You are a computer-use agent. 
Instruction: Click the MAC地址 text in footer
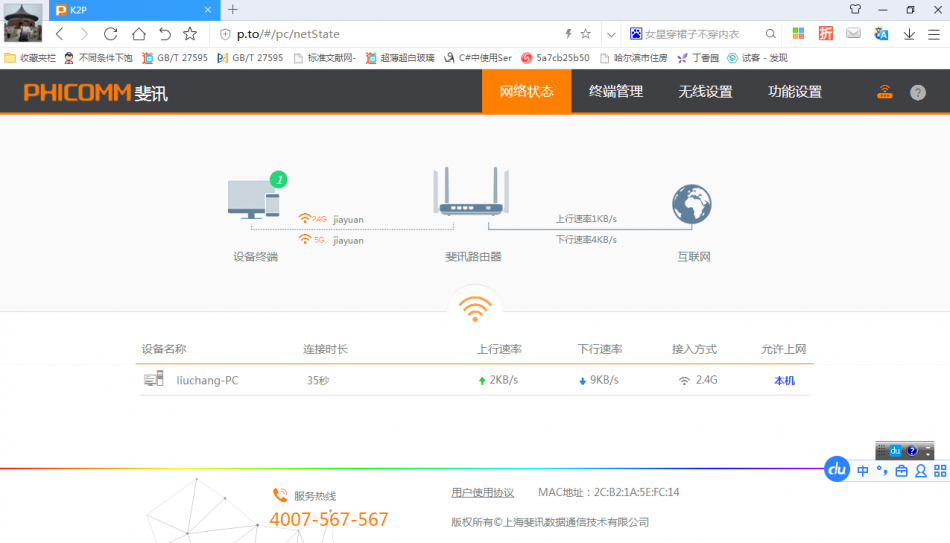pyautogui.click(x=608, y=493)
